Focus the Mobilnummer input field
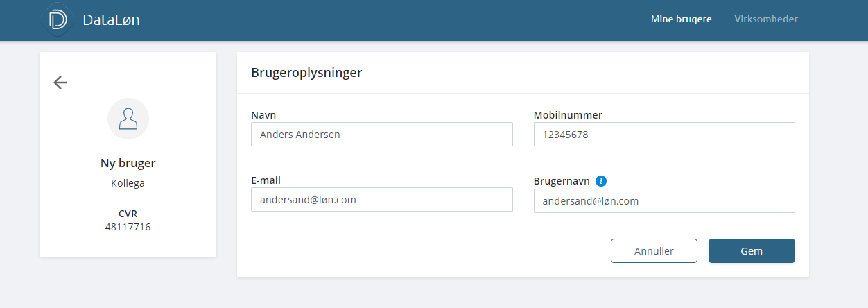868x308 pixels. pyautogui.click(x=663, y=135)
